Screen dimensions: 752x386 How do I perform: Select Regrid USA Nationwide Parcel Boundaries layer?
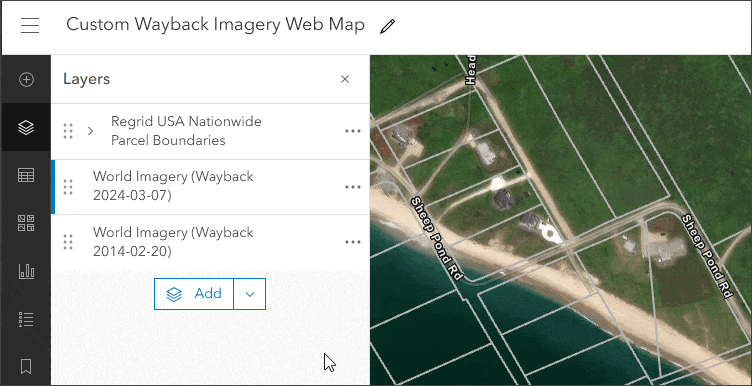(x=210, y=131)
